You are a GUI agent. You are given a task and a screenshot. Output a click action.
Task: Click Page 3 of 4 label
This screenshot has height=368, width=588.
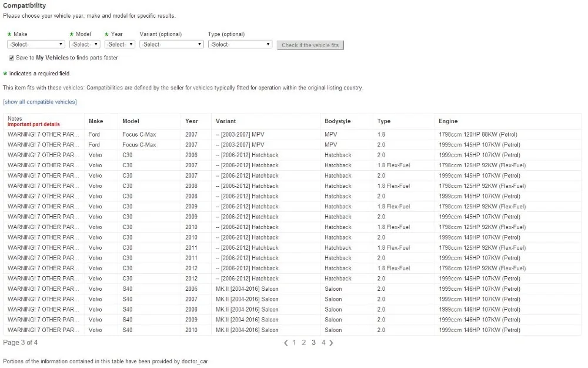pyautogui.click(x=20, y=343)
